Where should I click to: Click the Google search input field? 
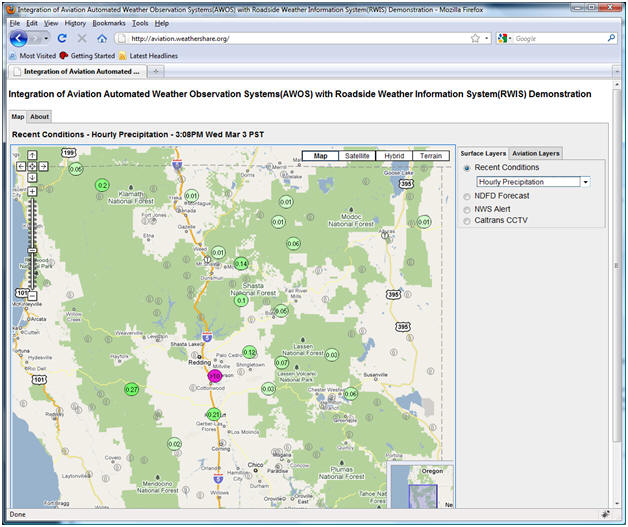tap(560, 38)
